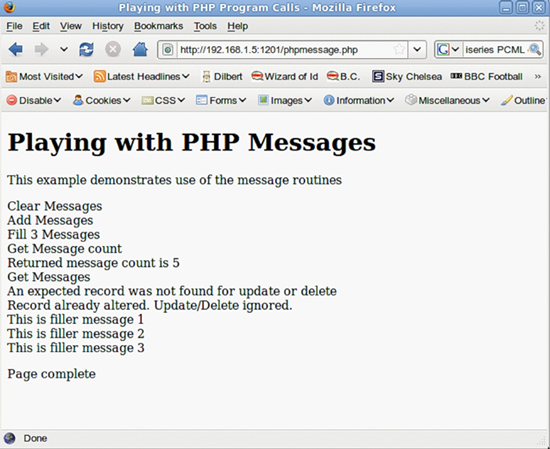The image size is (550, 449).
Task: Open the recent history dropdown arrow
Action: point(63,49)
